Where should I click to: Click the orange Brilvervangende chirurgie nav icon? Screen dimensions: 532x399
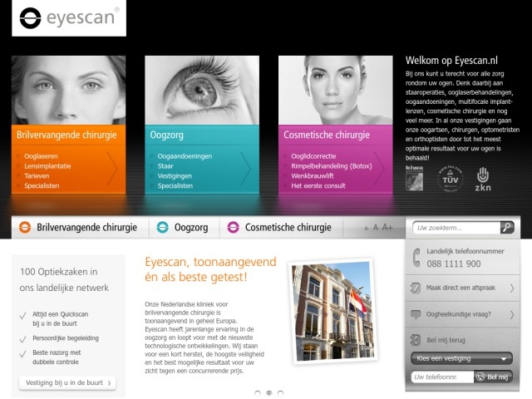25,227
